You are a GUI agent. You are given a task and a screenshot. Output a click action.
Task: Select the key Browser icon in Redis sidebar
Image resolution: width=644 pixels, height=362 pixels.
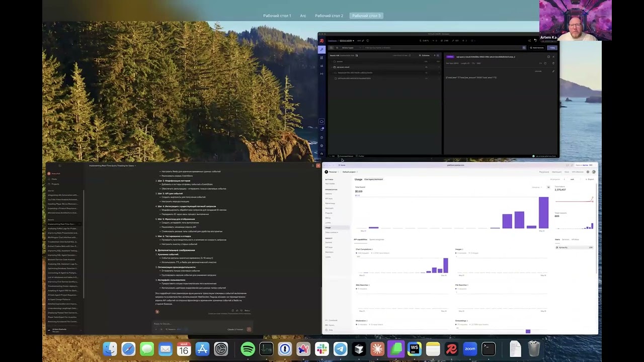pyautogui.click(x=321, y=49)
